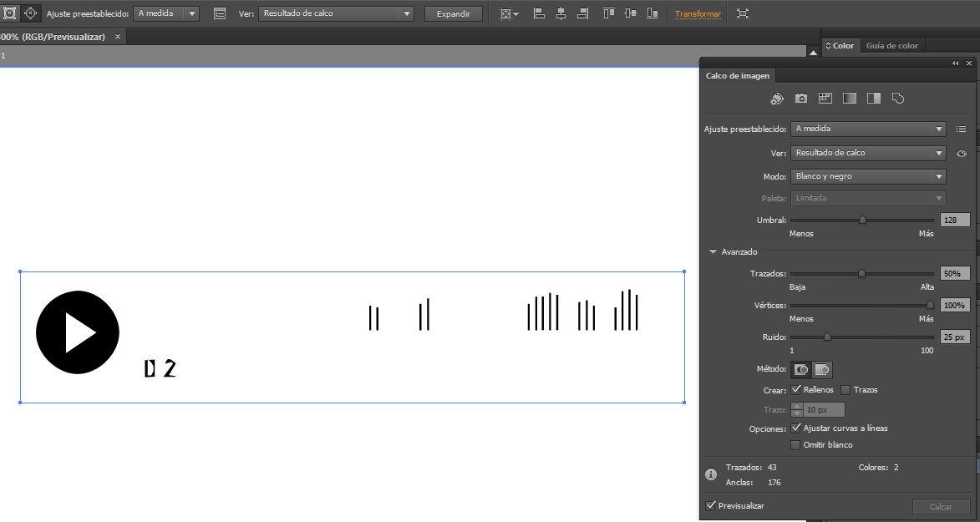Click the canvas scroll-up arrow
Screen dimensions: 980x522
(813, 53)
